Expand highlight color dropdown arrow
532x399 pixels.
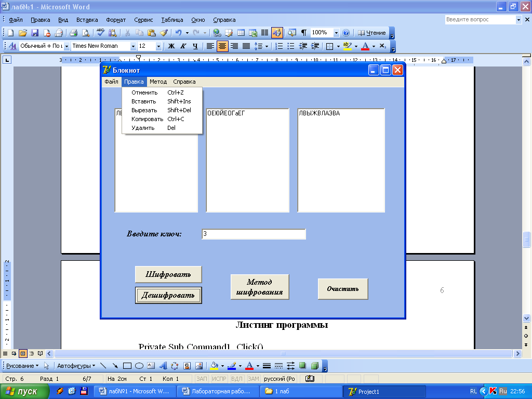point(356,46)
